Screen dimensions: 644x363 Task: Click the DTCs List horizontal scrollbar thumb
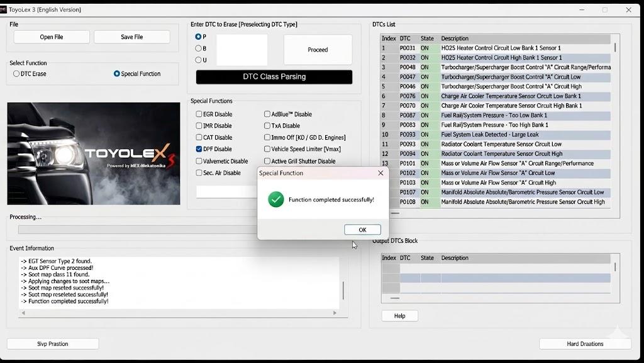(x=395, y=213)
